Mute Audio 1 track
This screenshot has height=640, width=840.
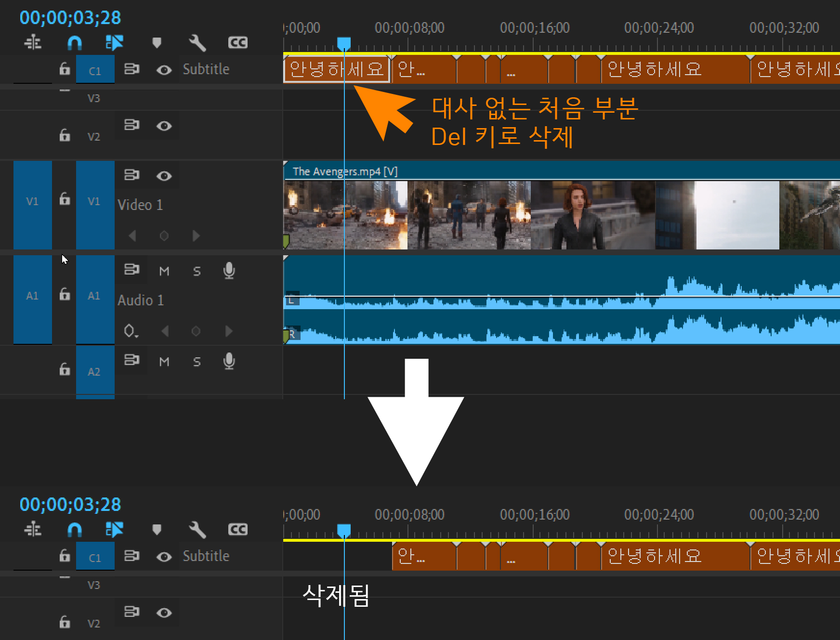[x=164, y=271]
